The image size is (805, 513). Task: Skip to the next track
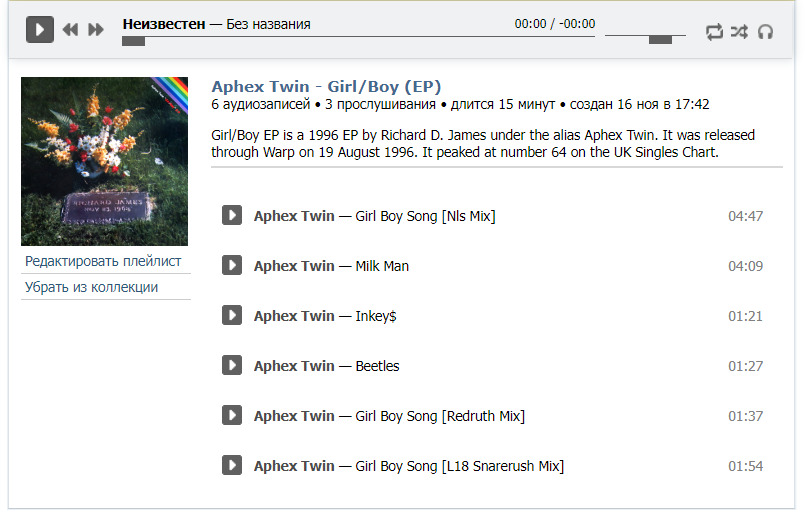[96, 30]
